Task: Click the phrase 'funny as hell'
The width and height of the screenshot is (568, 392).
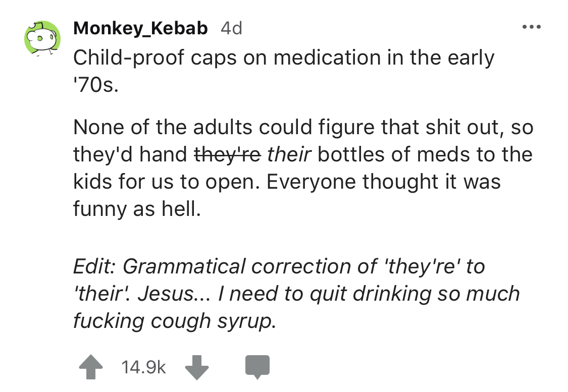Action: pyautogui.click(x=137, y=208)
